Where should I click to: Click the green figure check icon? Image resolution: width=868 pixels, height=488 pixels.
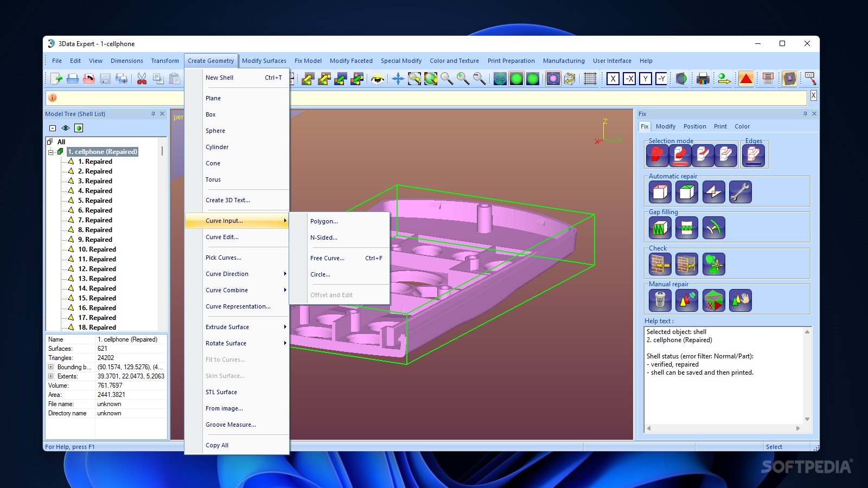(x=713, y=264)
